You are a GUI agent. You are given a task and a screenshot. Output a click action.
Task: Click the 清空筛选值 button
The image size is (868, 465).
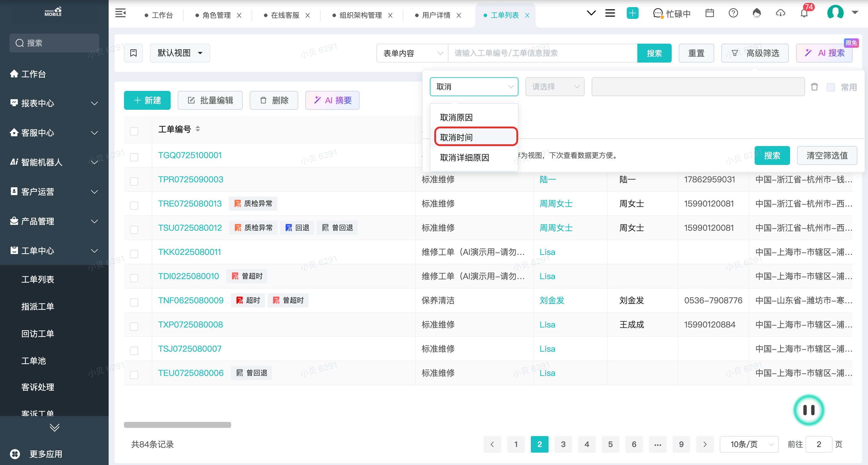(x=827, y=155)
